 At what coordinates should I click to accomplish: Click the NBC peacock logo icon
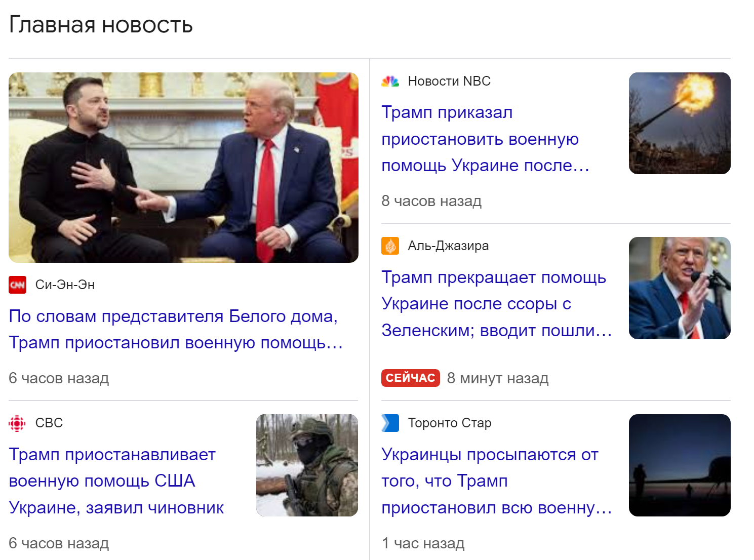[390, 81]
